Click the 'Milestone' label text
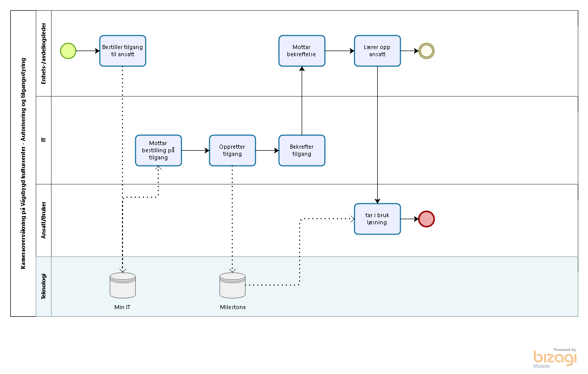The image size is (588, 374). (233, 307)
